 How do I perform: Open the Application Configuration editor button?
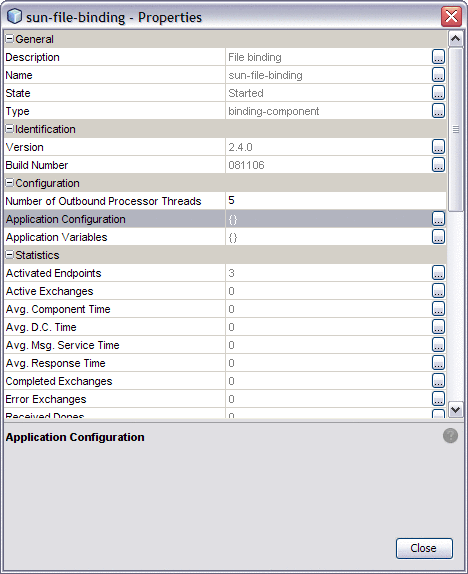438,219
